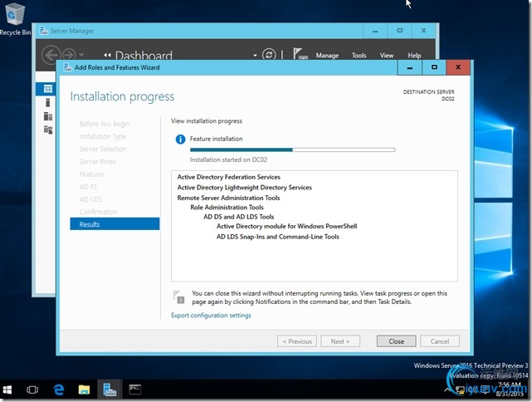Open the Manage menu
Screen dimensions: 532x402
click(327, 56)
